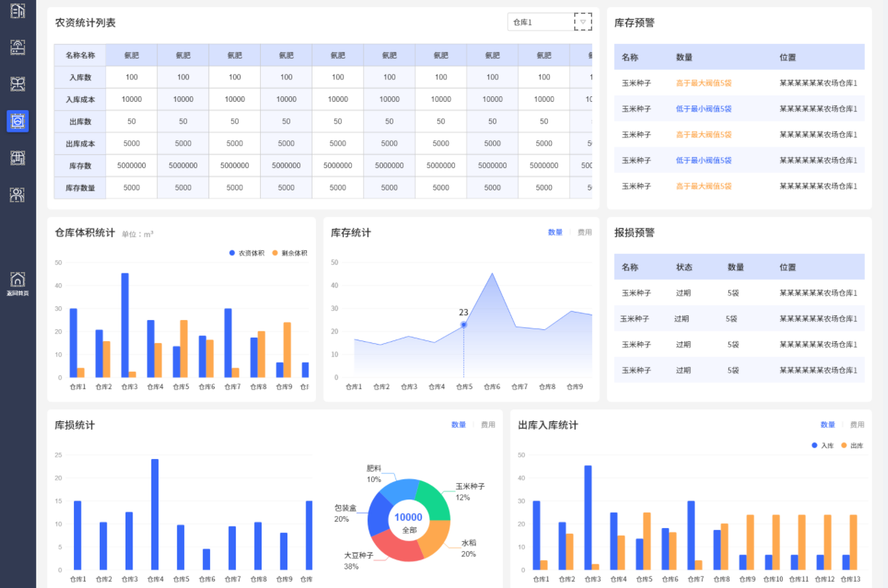Select the highlighted active sidebar icon

[x=17, y=121]
